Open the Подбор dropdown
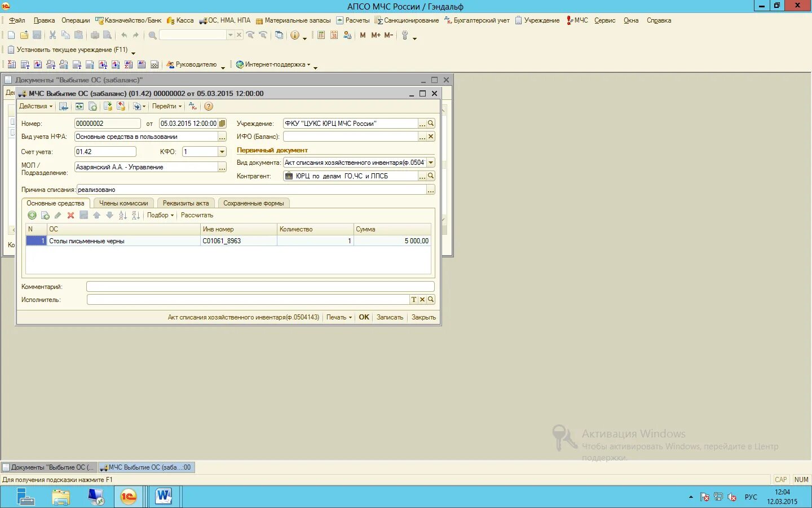This screenshot has width=812, height=508. pyautogui.click(x=160, y=215)
